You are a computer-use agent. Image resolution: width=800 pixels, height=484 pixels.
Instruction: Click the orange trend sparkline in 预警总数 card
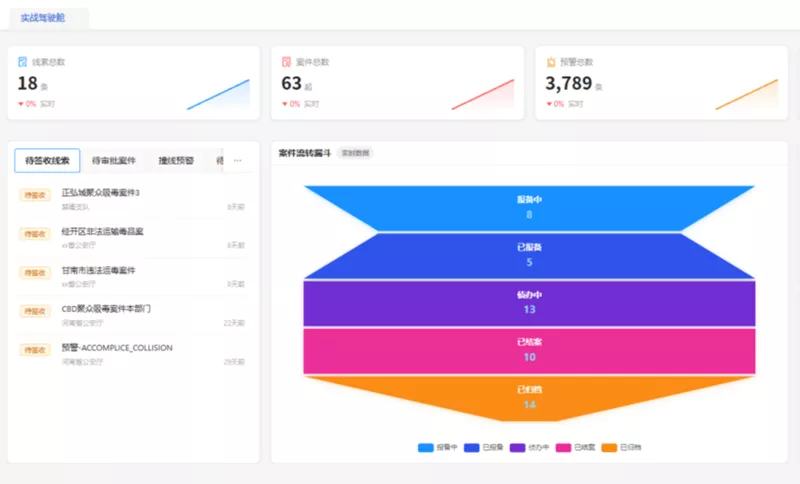click(x=746, y=94)
